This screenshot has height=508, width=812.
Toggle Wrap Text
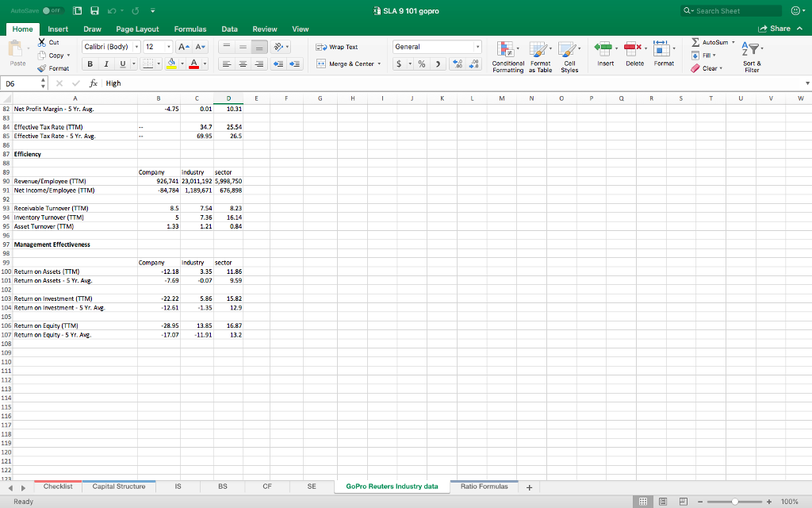(x=337, y=47)
